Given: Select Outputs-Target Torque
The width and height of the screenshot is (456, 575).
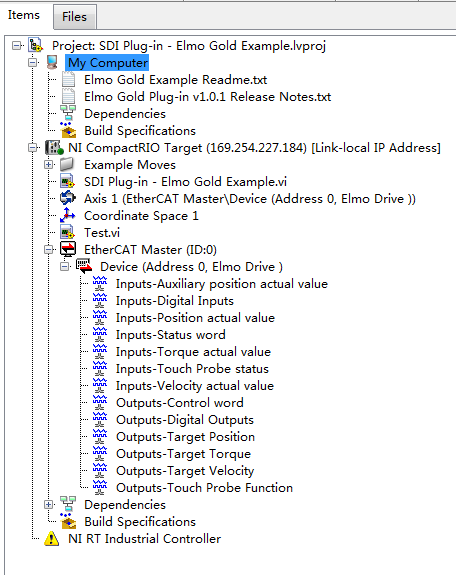Looking at the screenshot, I should 183,454.
